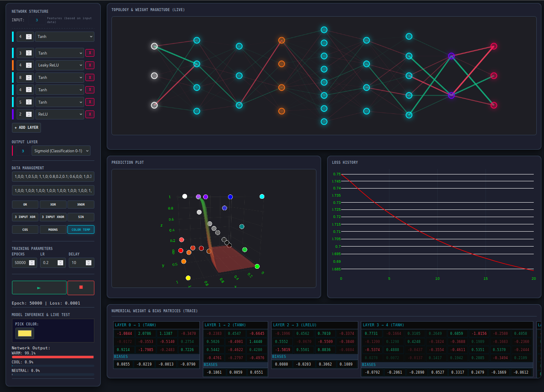Click the + ADD LAYER button

click(26, 128)
